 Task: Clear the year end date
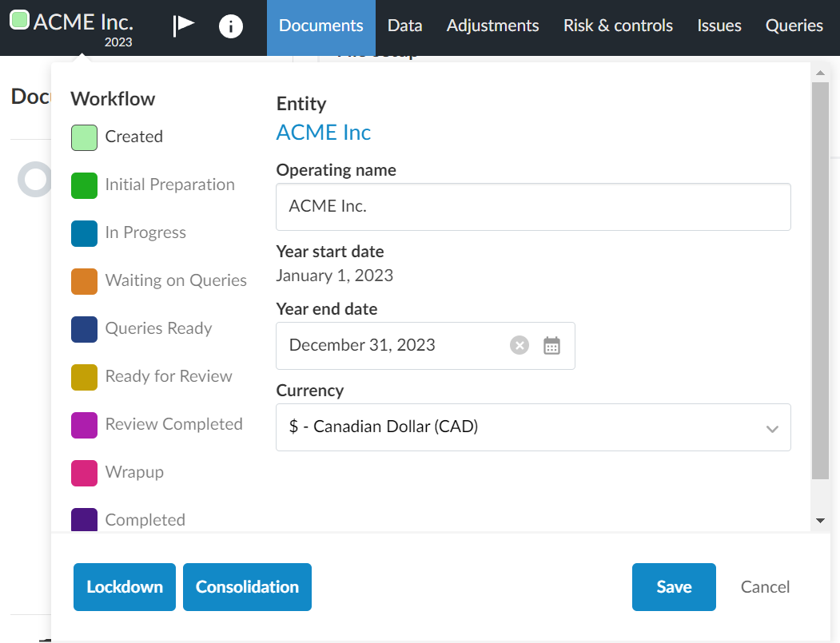coord(520,345)
